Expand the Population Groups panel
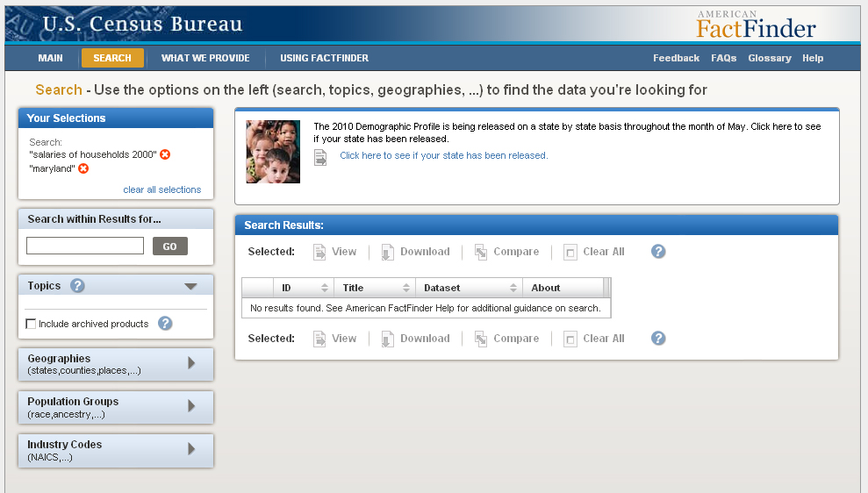This screenshot has width=868, height=493. pos(116,407)
